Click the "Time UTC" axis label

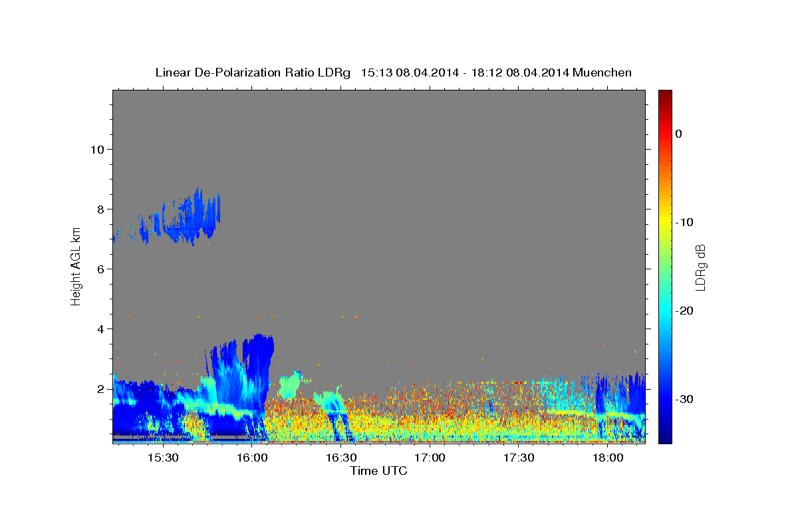pos(379,471)
